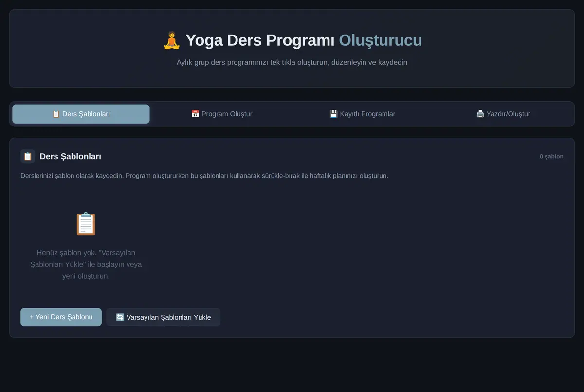This screenshot has height=392, width=584.
Task: Switch to the Program Oluştur tab
Action: click(x=221, y=114)
